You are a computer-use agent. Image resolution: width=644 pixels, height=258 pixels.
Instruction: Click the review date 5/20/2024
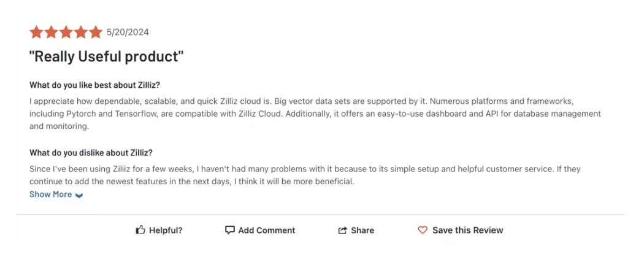[x=128, y=32]
